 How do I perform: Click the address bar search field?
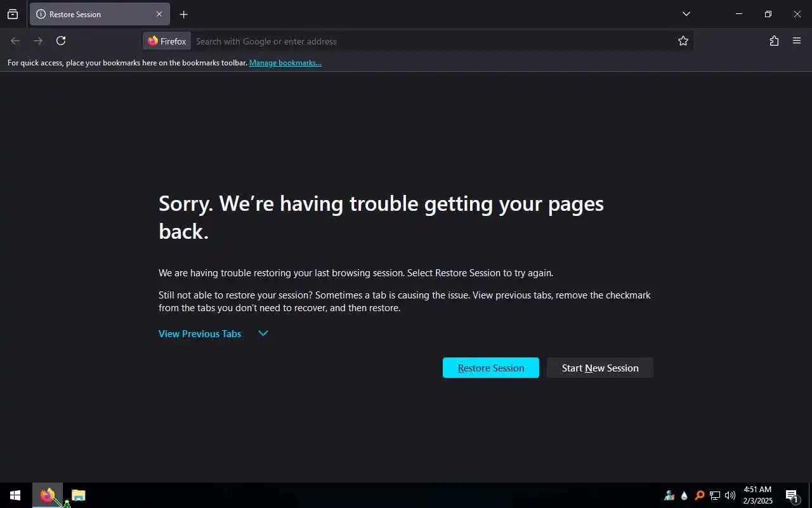coord(431,41)
